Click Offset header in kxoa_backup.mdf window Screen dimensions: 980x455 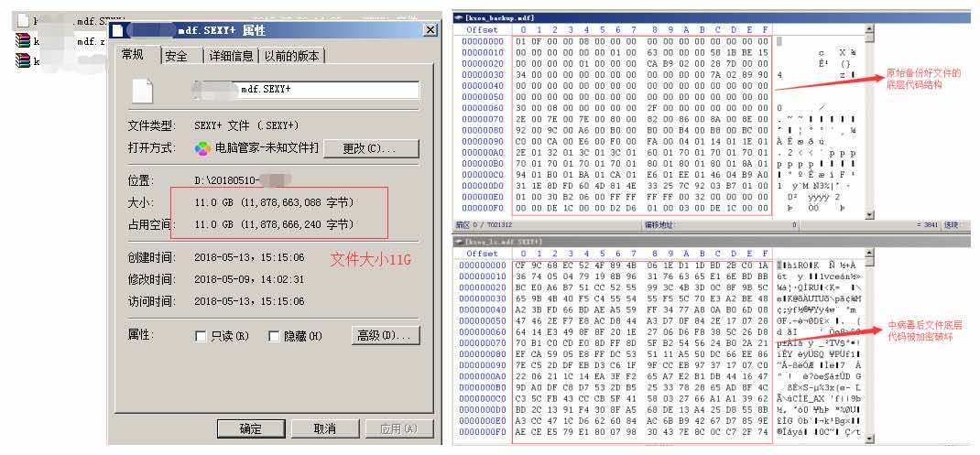[x=483, y=29]
